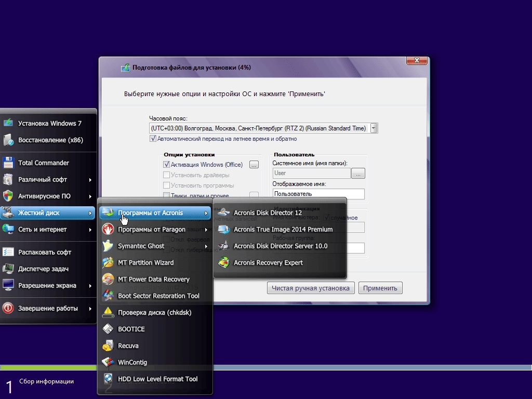Click the Жесткий диск icon
The image size is (532, 399).
pos(8,212)
